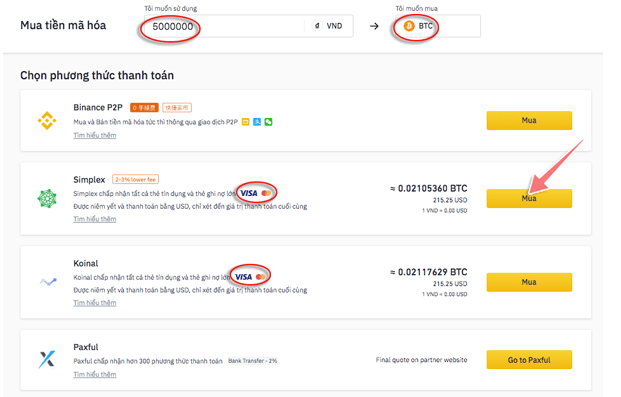
Task: Click the Paxful X logo icon
Action: pyautogui.click(x=47, y=359)
